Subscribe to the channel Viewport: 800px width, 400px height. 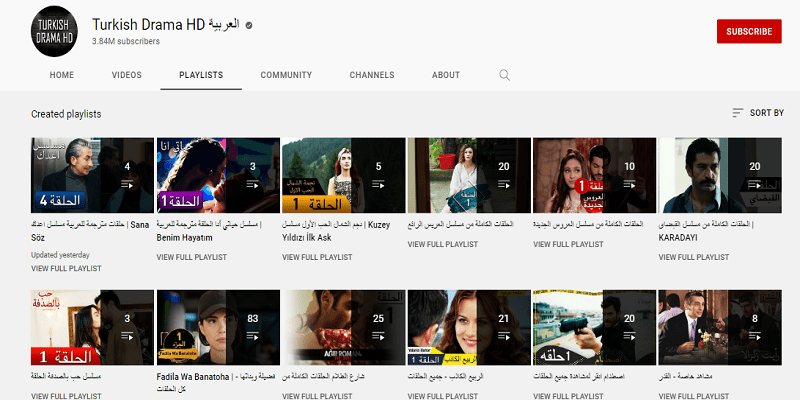click(x=749, y=31)
